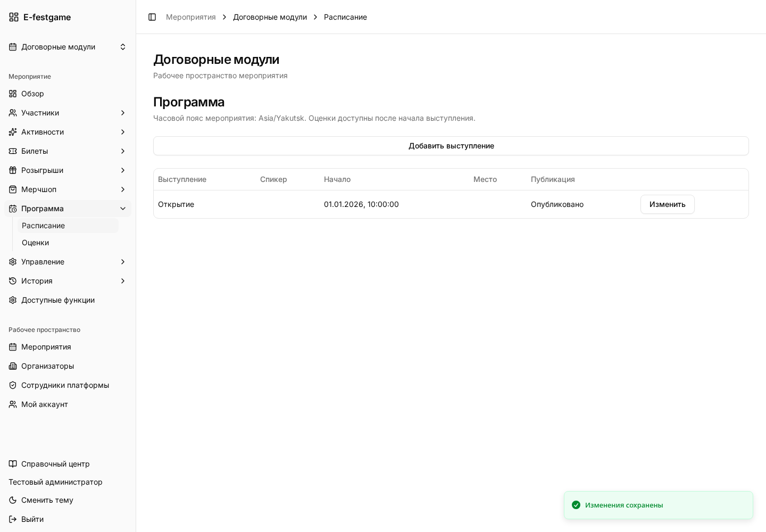The width and height of the screenshot is (766, 532).
Task: Expand the Билеты chevron
Action: [123, 151]
